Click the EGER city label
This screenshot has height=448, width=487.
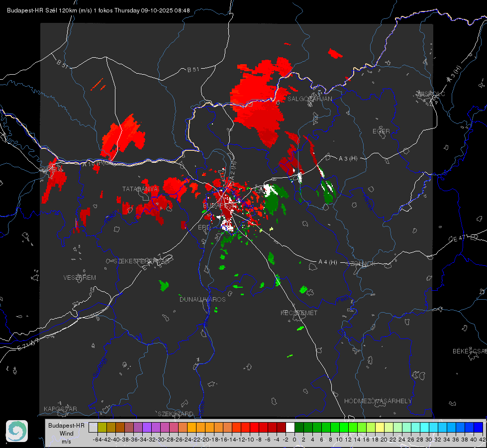[381, 131]
